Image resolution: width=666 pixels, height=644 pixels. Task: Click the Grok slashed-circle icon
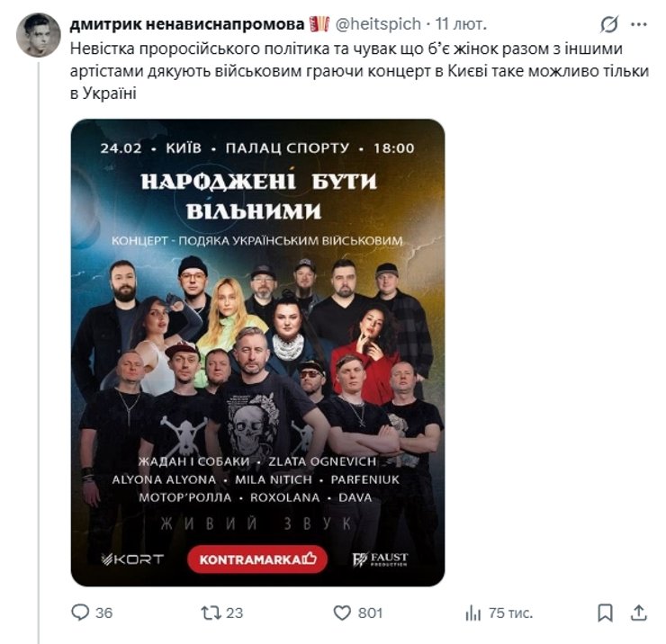[609, 24]
